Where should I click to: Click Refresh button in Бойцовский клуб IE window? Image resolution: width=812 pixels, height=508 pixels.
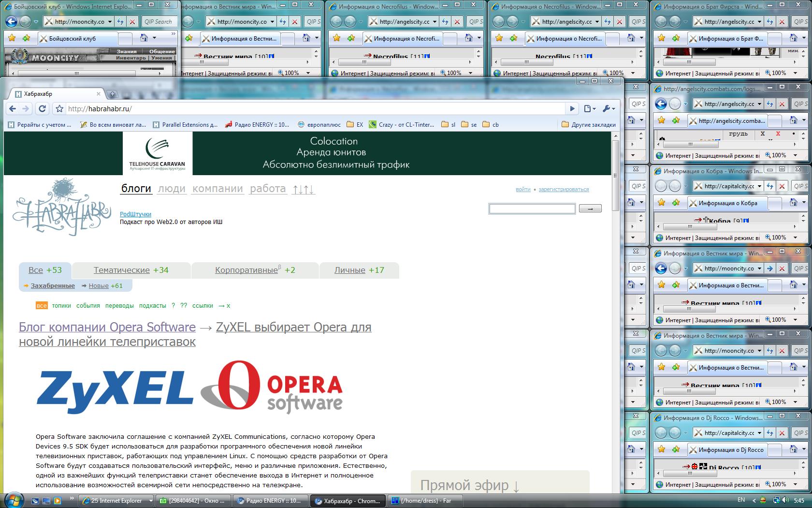(x=120, y=21)
